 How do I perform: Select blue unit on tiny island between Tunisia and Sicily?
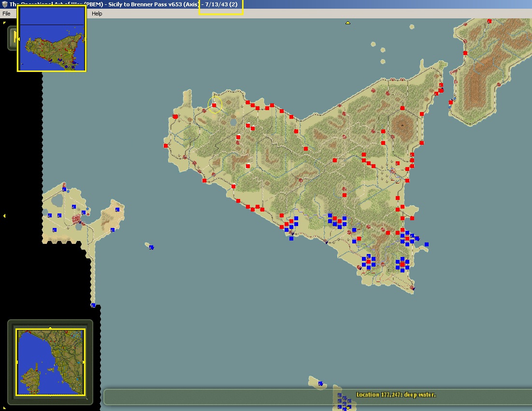click(151, 247)
